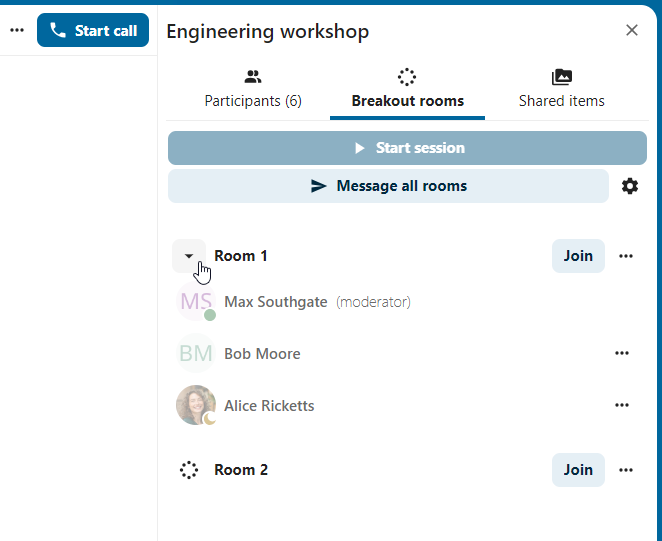662x541 pixels.
Task: Open Room 2 more options menu
Action: tap(626, 470)
